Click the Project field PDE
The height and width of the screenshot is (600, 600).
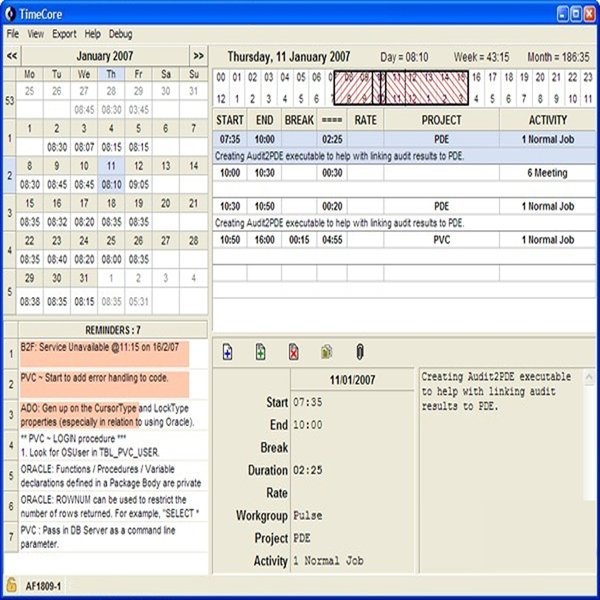352,538
